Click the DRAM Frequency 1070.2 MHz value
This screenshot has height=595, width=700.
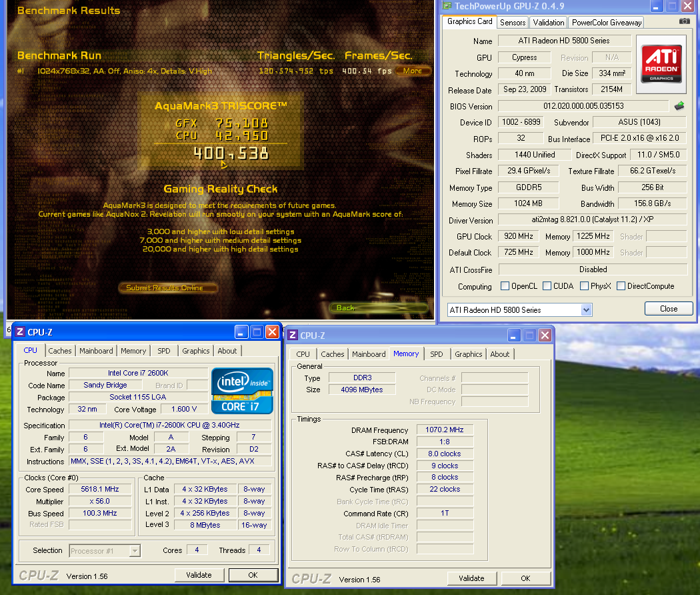coord(444,430)
